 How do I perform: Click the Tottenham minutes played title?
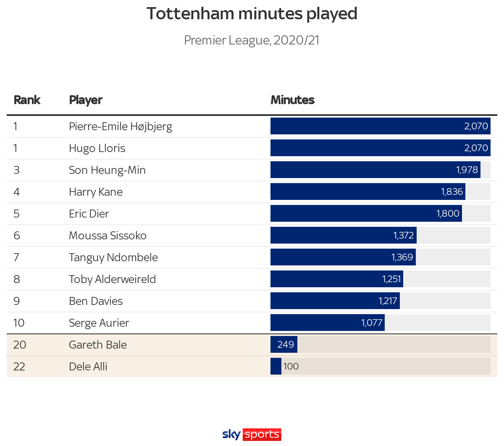tap(252, 14)
